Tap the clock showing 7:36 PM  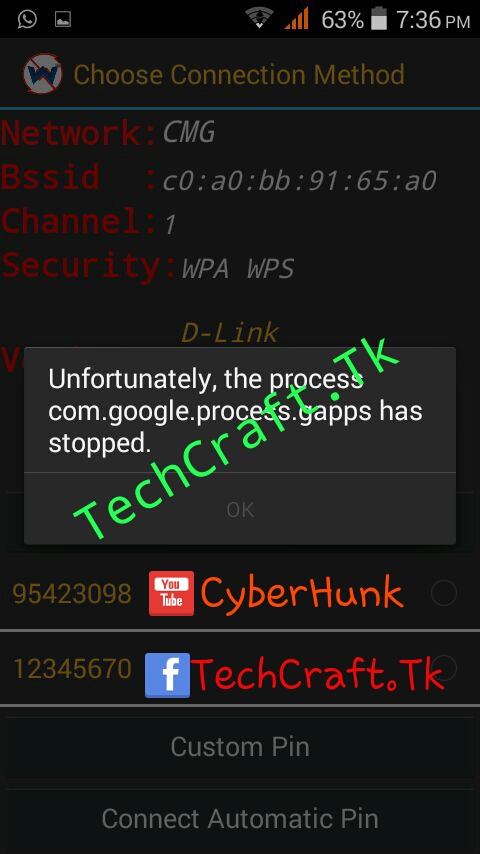coord(433,20)
